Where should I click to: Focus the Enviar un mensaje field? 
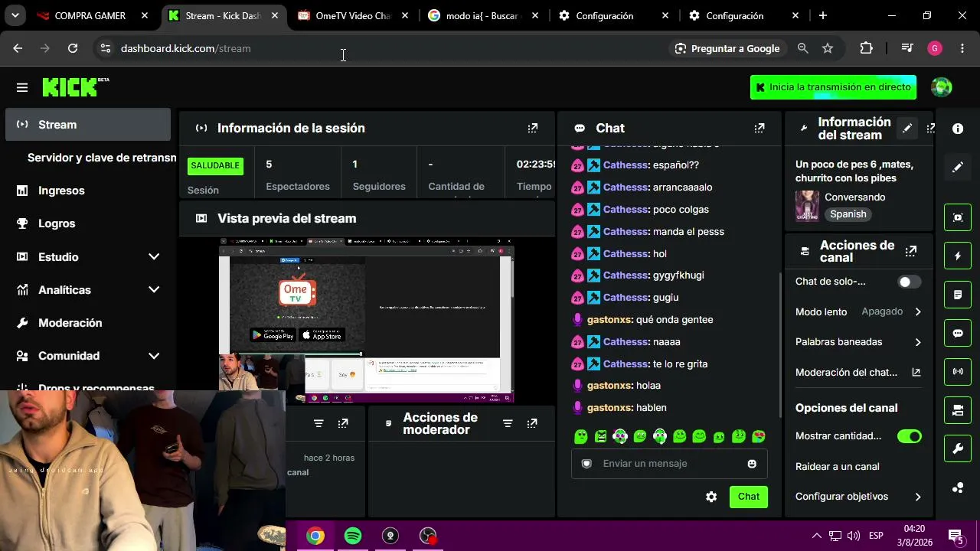tap(669, 464)
